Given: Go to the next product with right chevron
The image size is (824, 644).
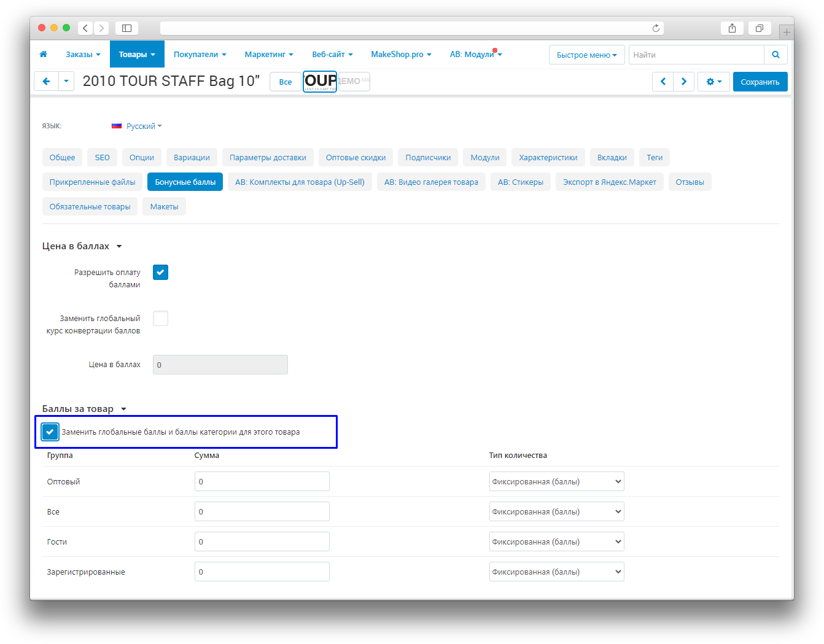Looking at the screenshot, I should pos(683,82).
